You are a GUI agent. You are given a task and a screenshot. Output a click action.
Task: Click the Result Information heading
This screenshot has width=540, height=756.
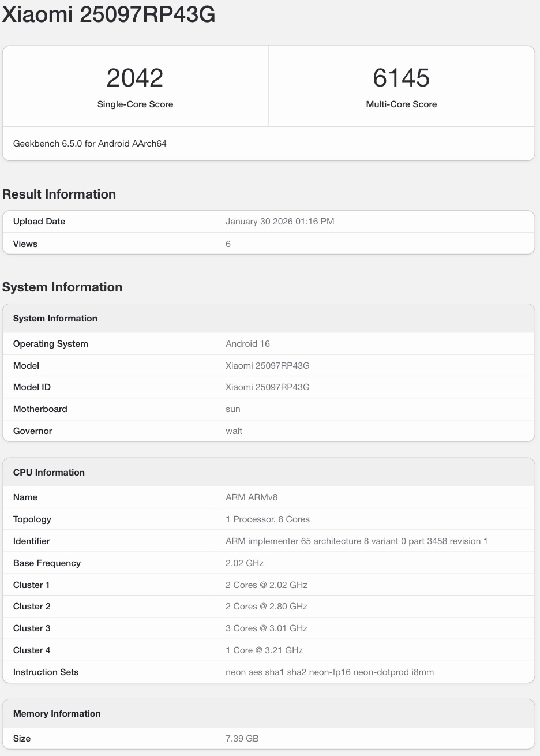point(59,194)
